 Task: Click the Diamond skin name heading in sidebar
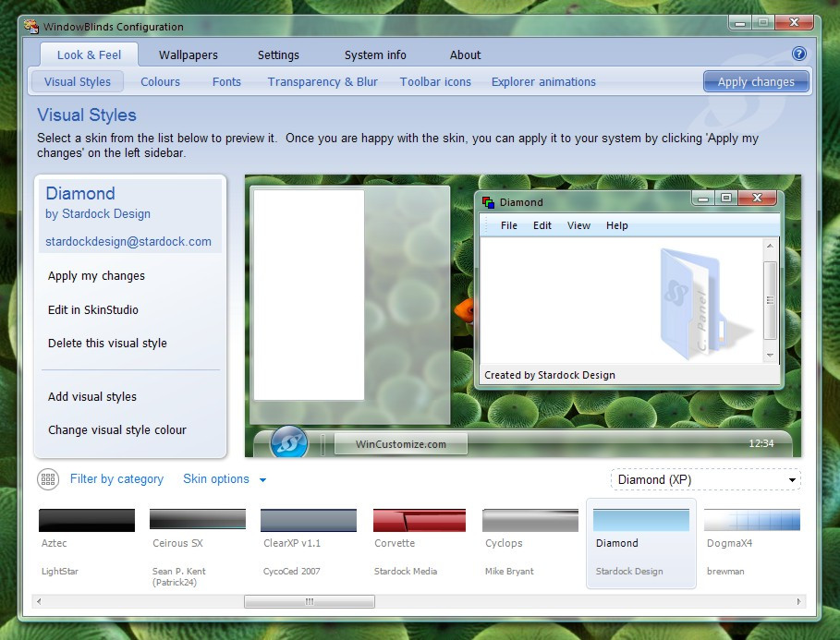[x=80, y=193]
